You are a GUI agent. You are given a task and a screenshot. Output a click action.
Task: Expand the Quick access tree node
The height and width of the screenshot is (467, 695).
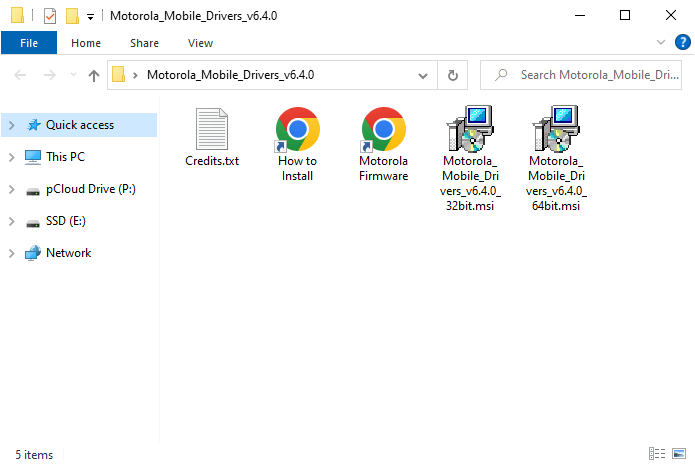[x=12, y=125]
